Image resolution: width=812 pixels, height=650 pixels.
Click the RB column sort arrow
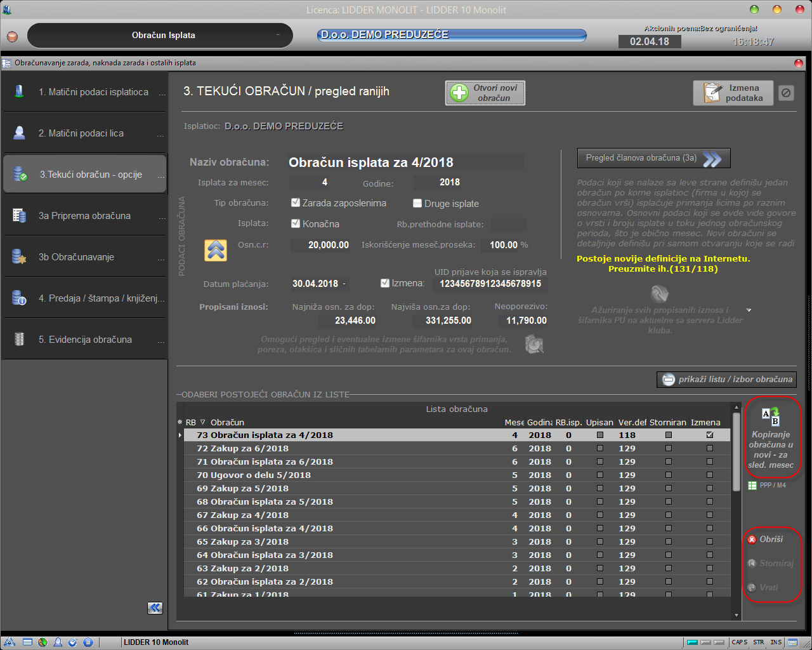(x=203, y=422)
